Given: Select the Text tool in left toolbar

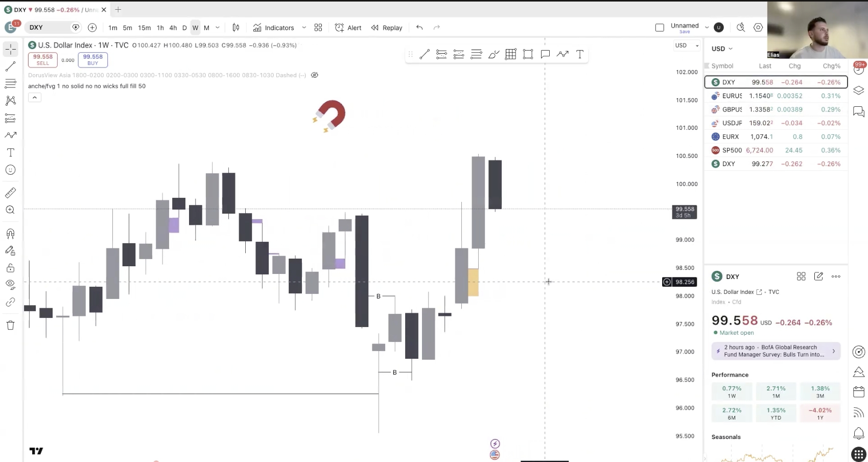Looking at the screenshot, I should point(10,152).
